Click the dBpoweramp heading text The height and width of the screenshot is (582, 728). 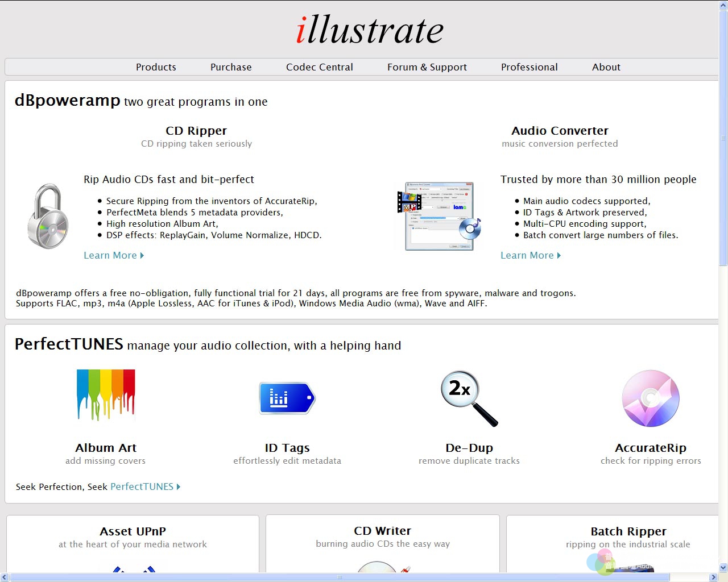pyautogui.click(x=67, y=100)
